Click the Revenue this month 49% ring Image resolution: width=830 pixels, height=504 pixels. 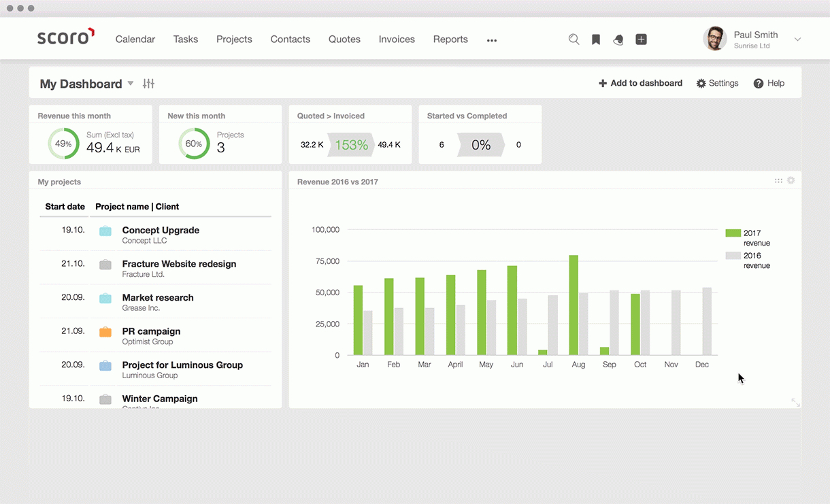click(63, 144)
